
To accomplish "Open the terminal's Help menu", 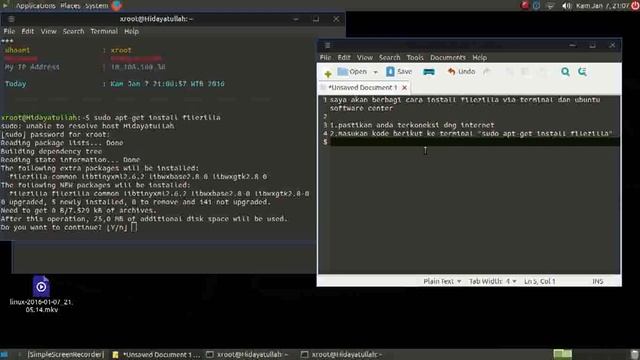I will point(131,31).
